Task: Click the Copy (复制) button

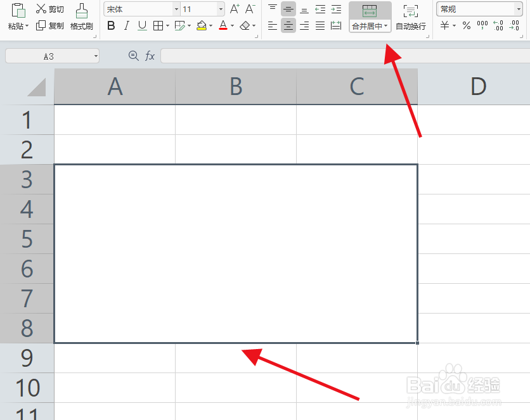Action: coord(49,26)
